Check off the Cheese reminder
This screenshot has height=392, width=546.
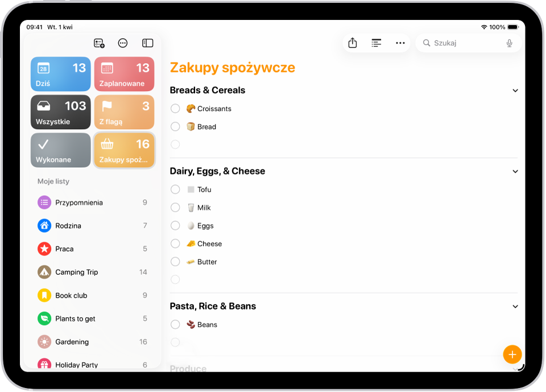coord(175,244)
